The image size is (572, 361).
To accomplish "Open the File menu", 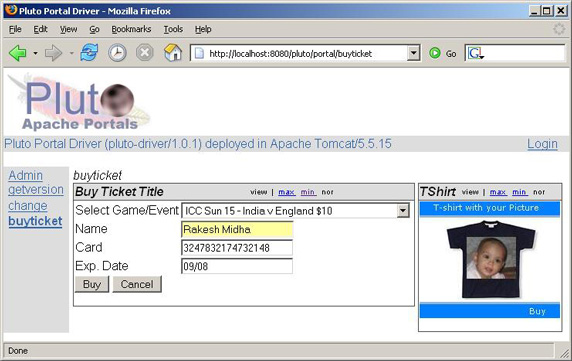I will (15, 29).
